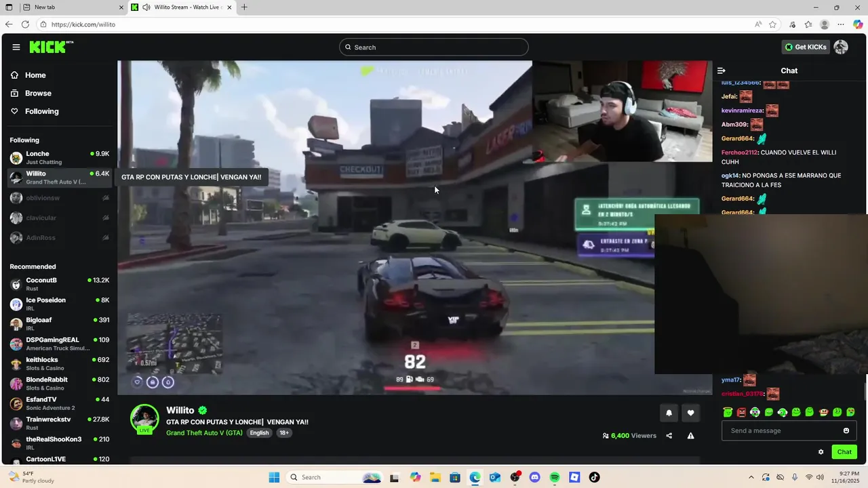
Task: Open Ice Poseidon recommended channel
Action: (x=60, y=304)
